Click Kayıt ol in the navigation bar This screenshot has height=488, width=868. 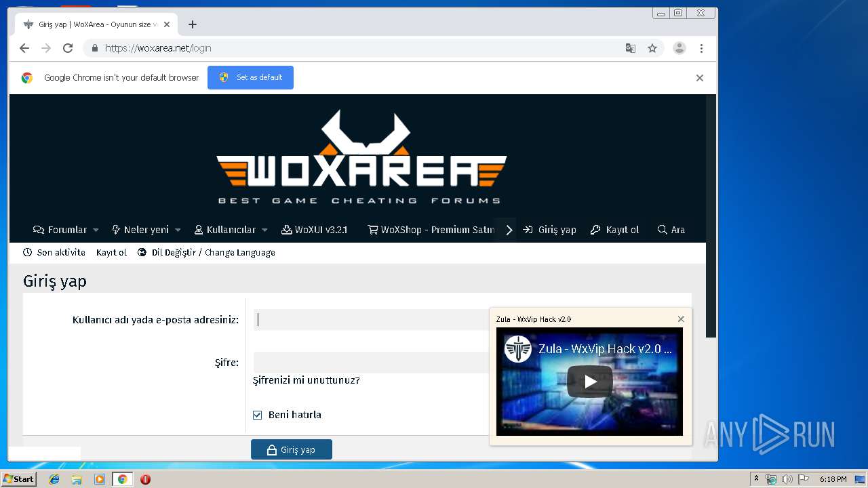click(614, 230)
